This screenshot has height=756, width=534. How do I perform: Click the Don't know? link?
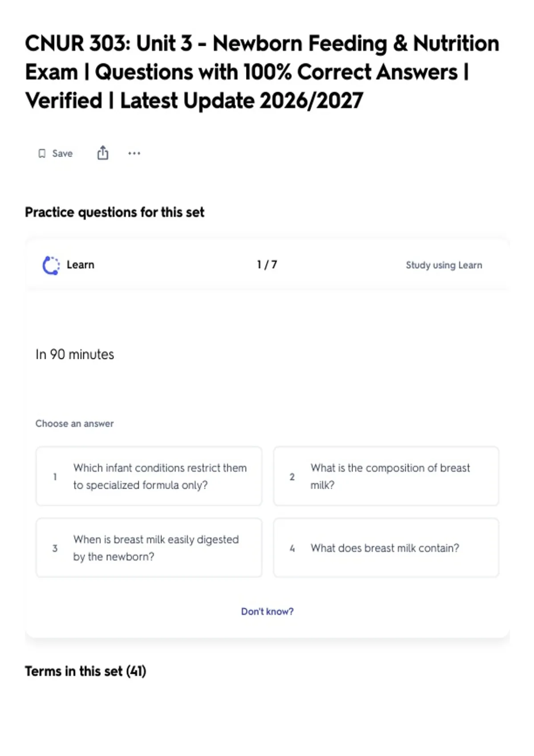coord(267,611)
